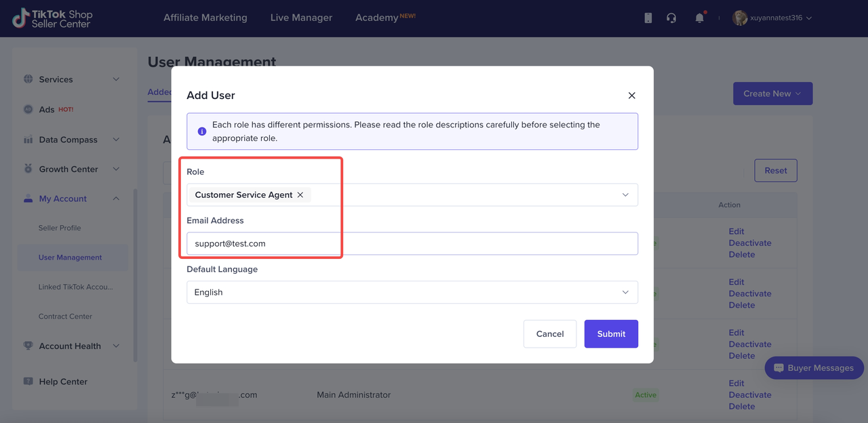The height and width of the screenshot is (423, 868).
Task: Expand the Services sidebar section
Action: [x=116, y=79]
